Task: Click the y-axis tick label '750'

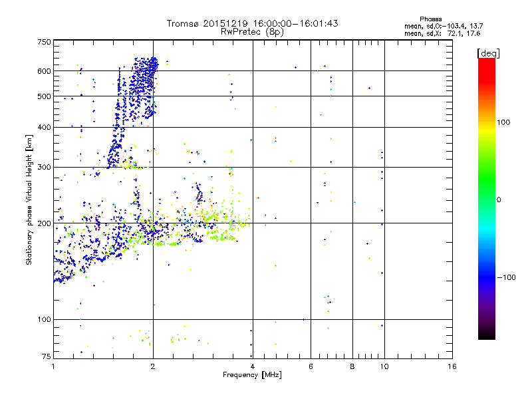Action: [x=44, y=42]
